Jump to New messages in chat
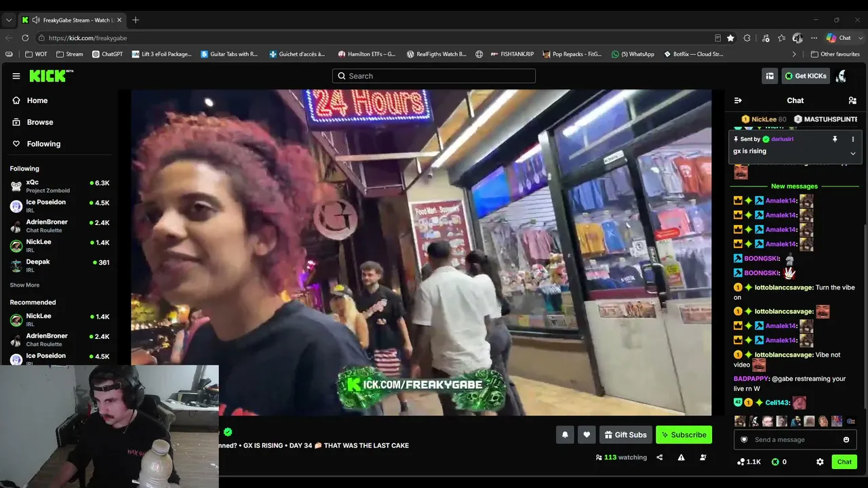 (794, 186)
